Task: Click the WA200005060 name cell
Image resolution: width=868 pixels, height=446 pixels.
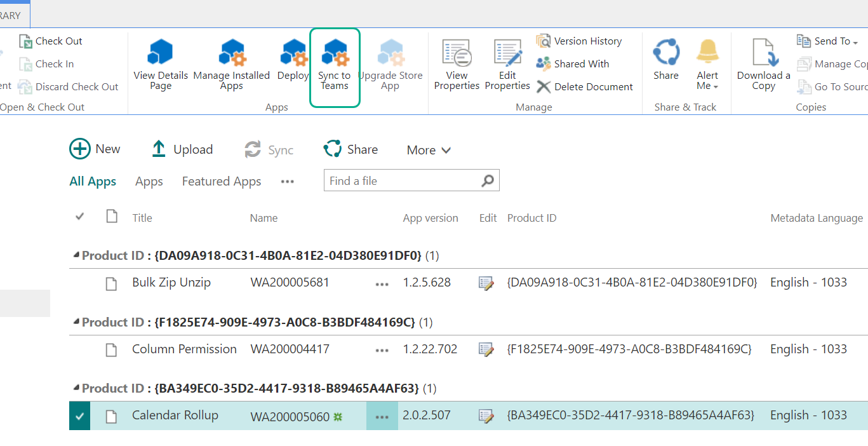Action: click(x=290, y=417)
